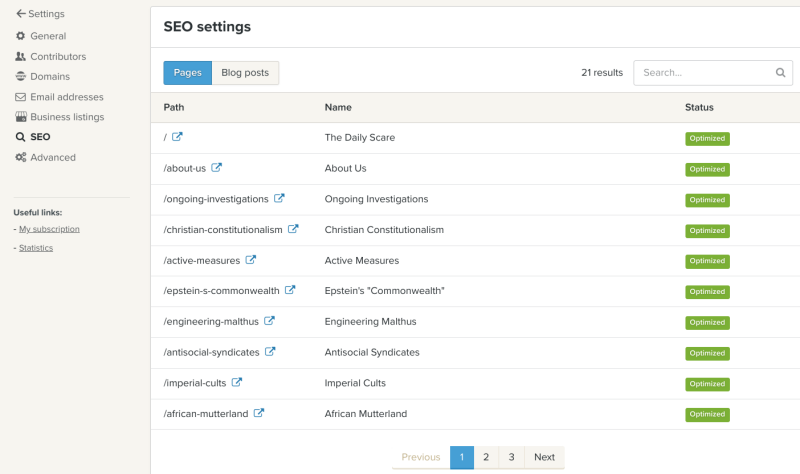Go to page 2 of results
800x474 pixels.
tap(486, 457)
